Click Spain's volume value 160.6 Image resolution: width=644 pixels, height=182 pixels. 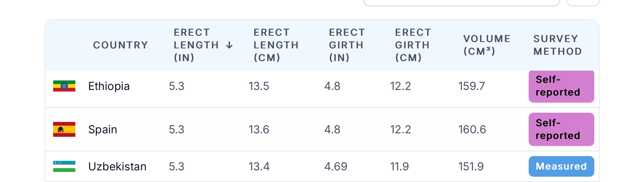(x=472, y=130)
